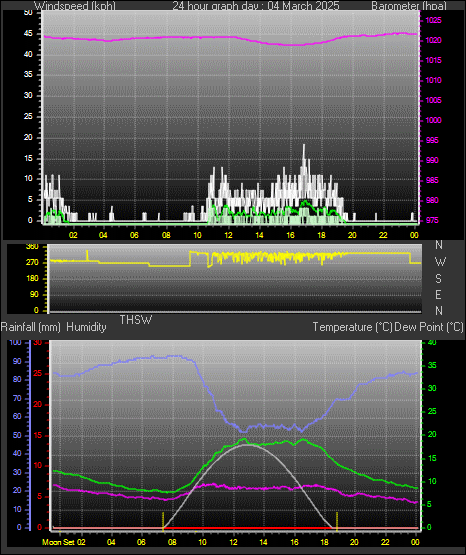Click the 'W' compass label
The image size is (466, 555).
click(x=440, y=262)
